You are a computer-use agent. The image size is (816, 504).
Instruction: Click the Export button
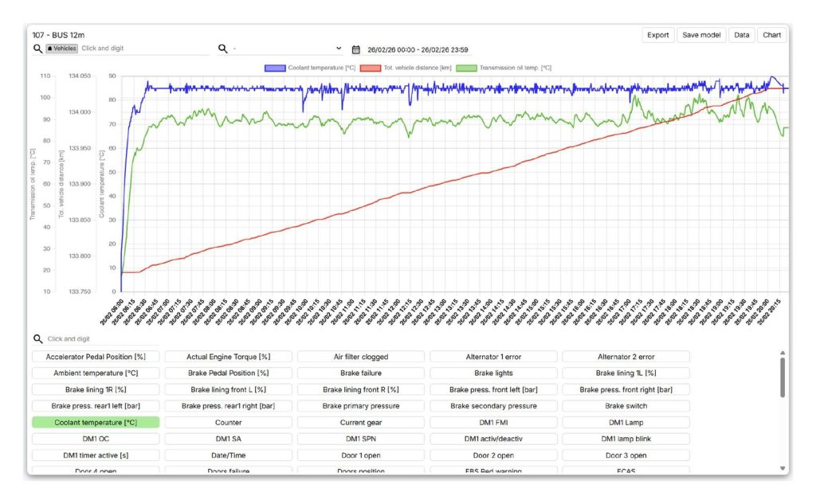tap(657, 35)
